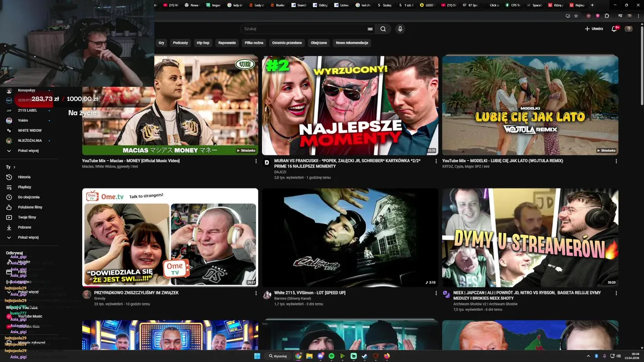This screenshot has height=362, width=644.
Task: Click the Utwórz create button
Action: click(x=594, y=29)
